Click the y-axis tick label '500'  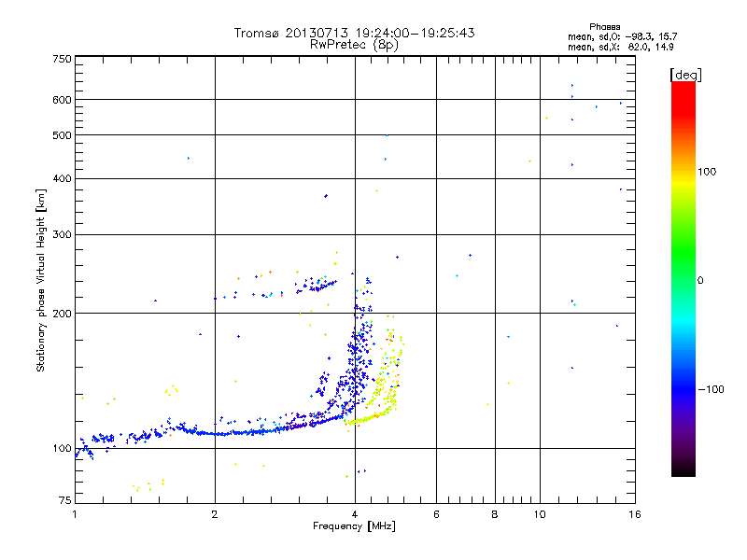coord(62,135)
